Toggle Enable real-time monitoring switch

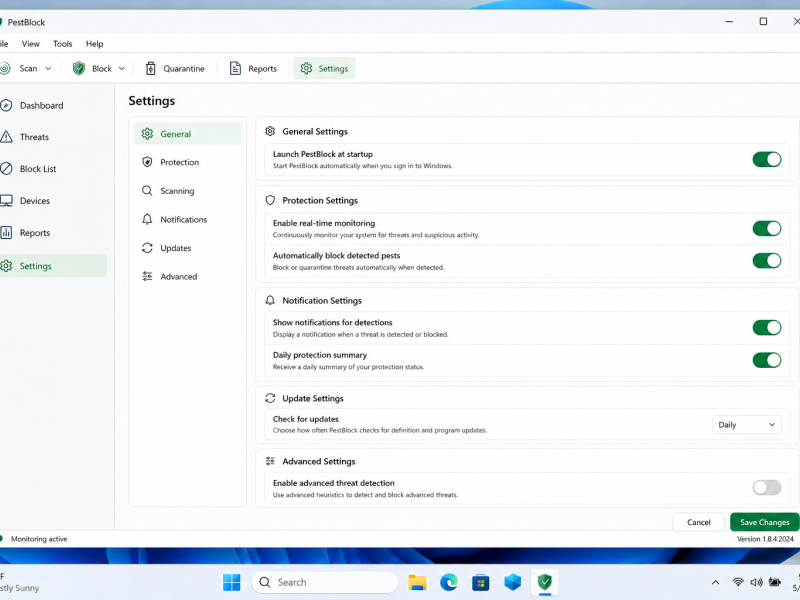click(x=767, y=229)
